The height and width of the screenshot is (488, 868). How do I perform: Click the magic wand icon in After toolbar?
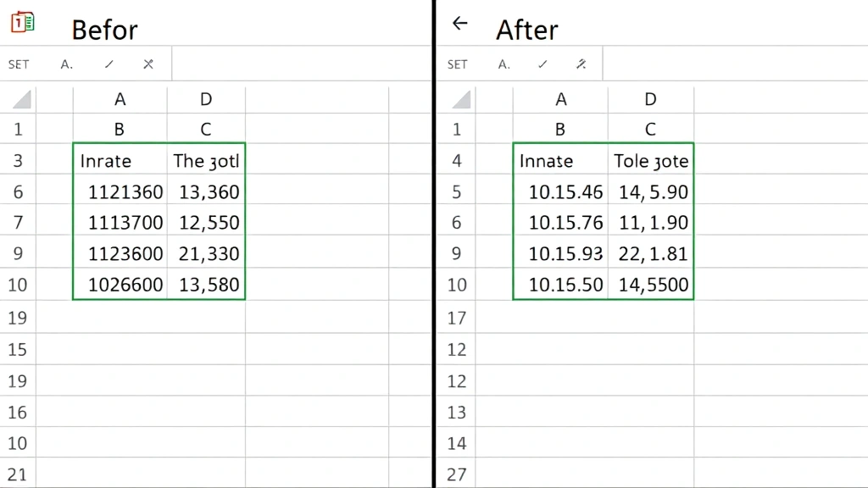click(x=581, y=64)
